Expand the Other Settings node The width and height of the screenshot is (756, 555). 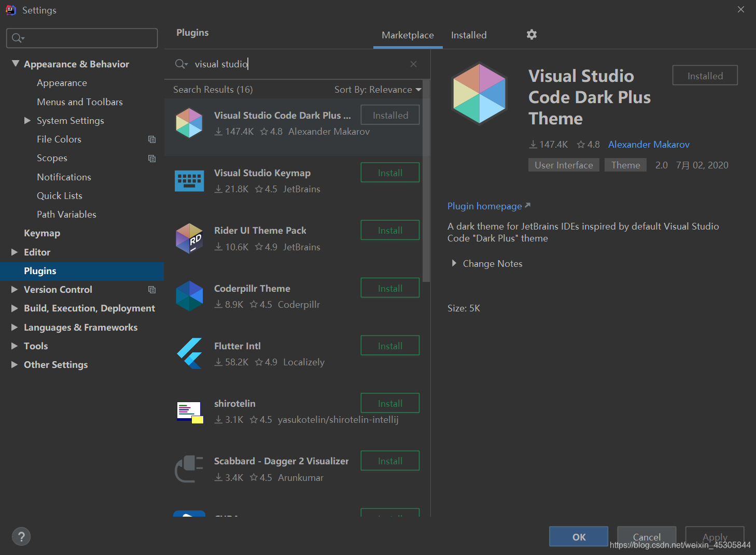[15, 365]
